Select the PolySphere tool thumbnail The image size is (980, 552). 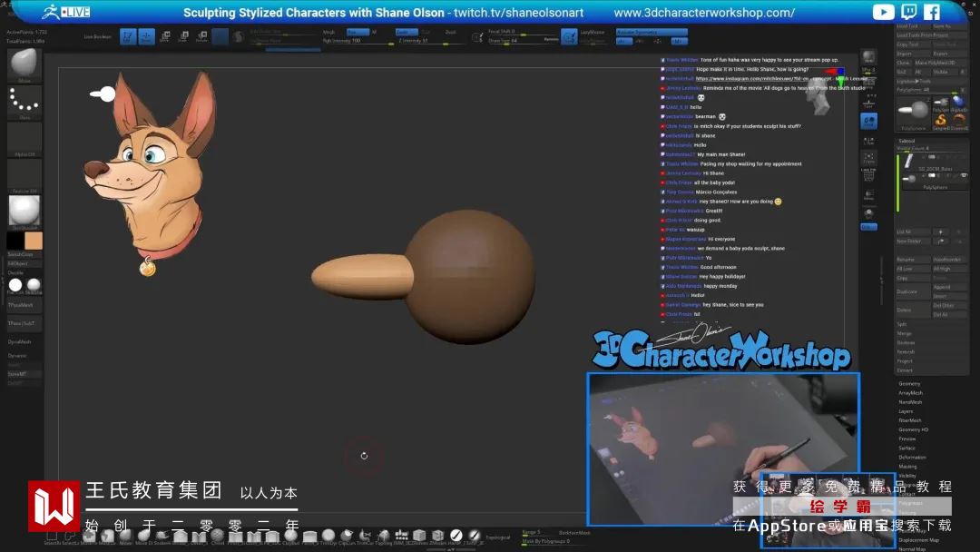(x=913, y=112)
